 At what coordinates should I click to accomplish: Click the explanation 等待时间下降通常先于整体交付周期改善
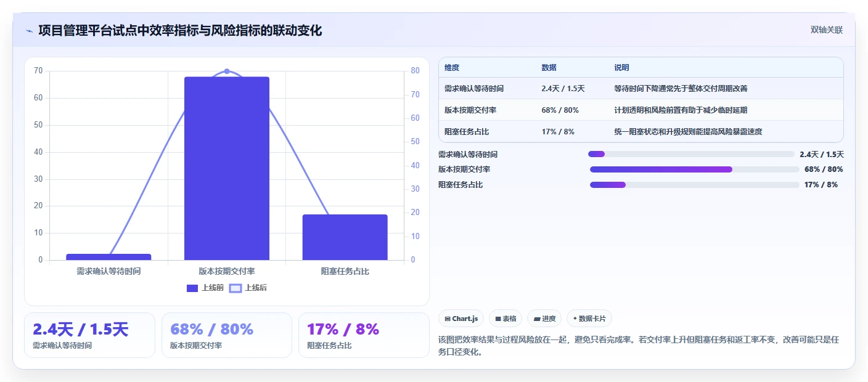(681, 89)
